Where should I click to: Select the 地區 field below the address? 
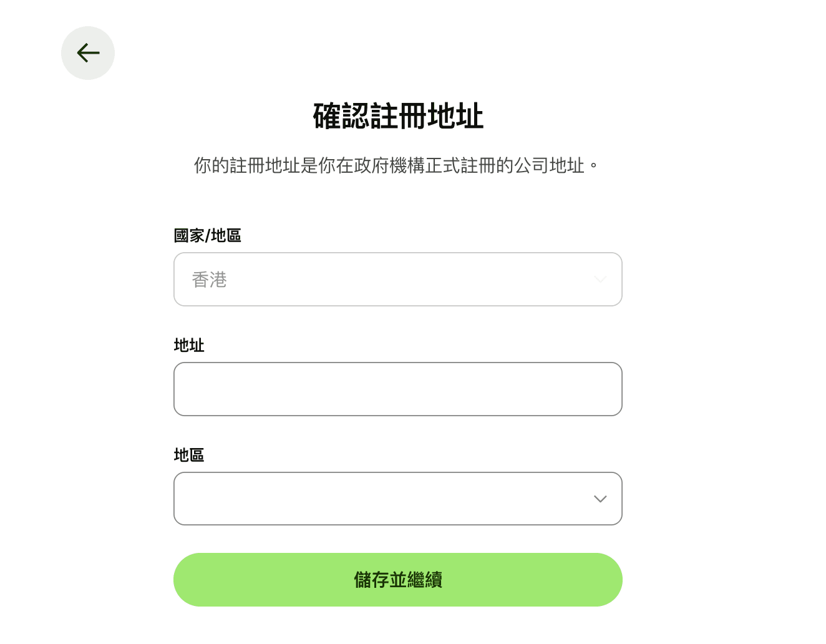coord(397,499)
